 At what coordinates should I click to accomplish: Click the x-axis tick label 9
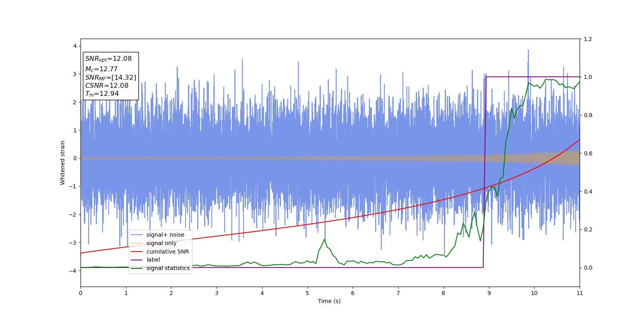click(x=489, y=293)
